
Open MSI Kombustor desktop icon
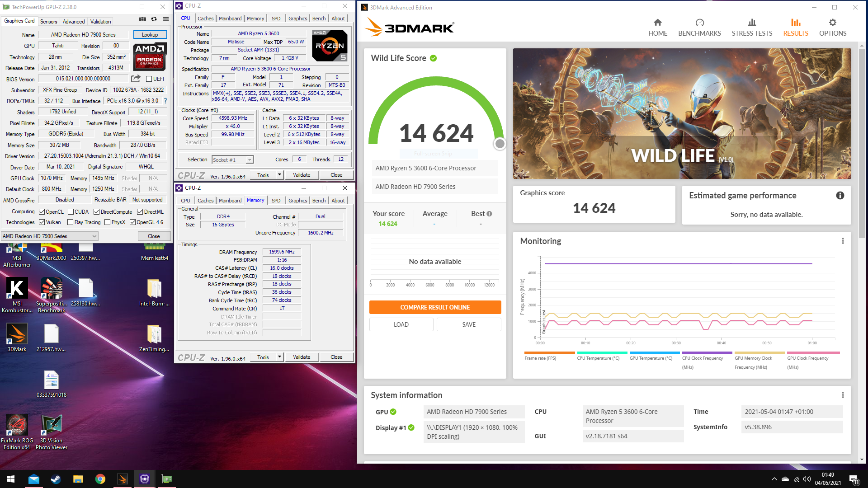point(17,295)
